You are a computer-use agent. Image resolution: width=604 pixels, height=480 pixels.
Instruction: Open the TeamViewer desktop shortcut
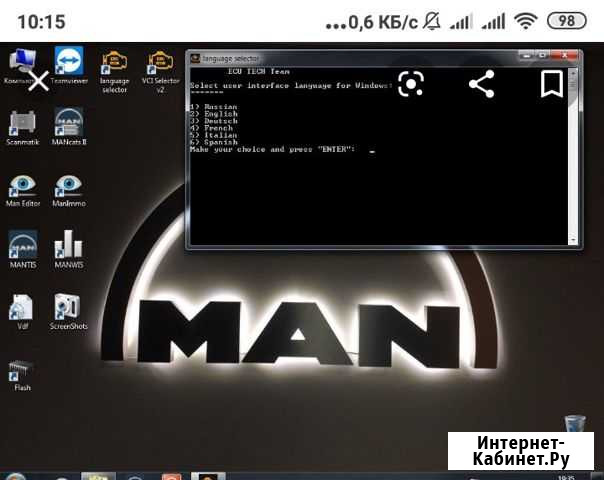click(x=69, y=65)
